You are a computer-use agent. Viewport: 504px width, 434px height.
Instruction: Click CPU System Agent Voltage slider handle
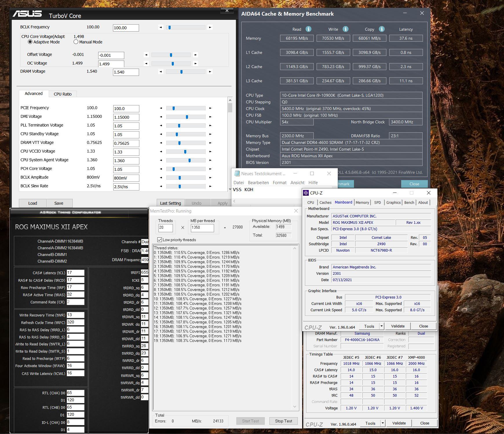pos(189,160)
